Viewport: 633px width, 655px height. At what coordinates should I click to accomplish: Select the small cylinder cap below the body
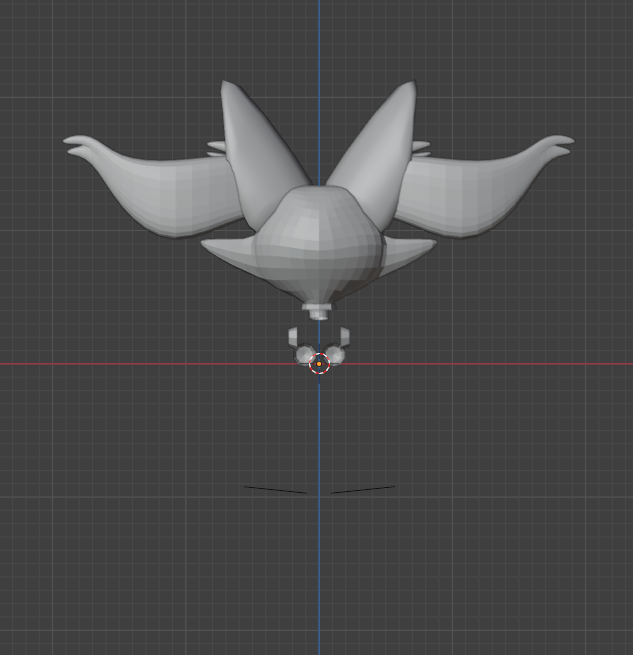[x=318, y=312]
